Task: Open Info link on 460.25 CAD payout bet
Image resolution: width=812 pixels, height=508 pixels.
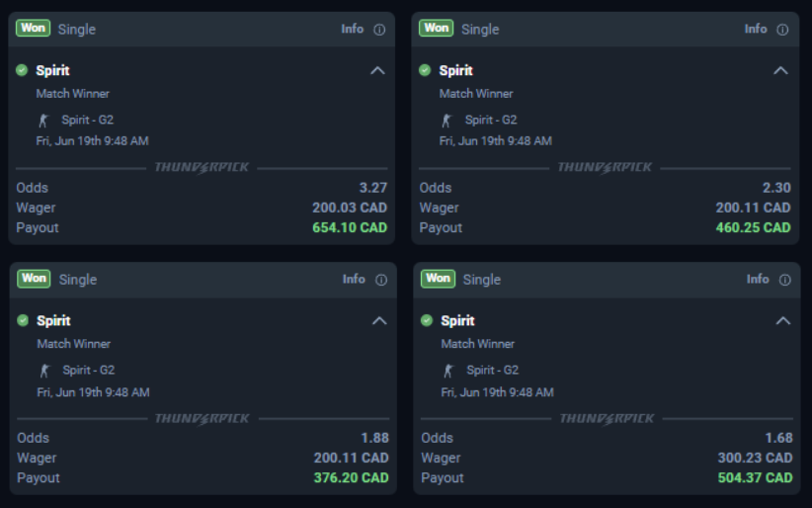Action: [756, 29]
